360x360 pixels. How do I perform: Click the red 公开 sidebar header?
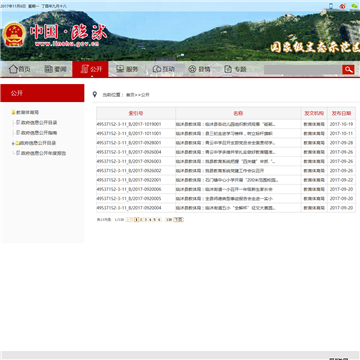(42, 93)
